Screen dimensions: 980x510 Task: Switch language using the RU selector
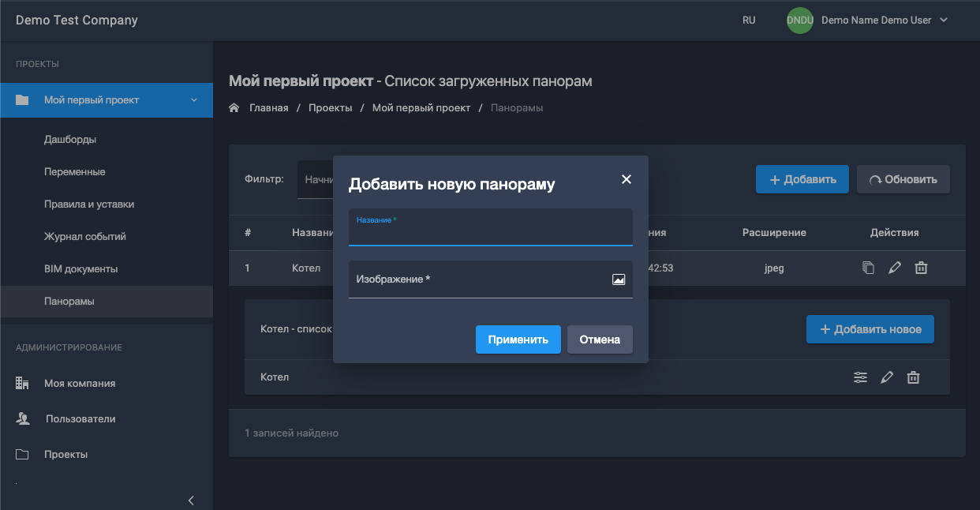point(749,21)
